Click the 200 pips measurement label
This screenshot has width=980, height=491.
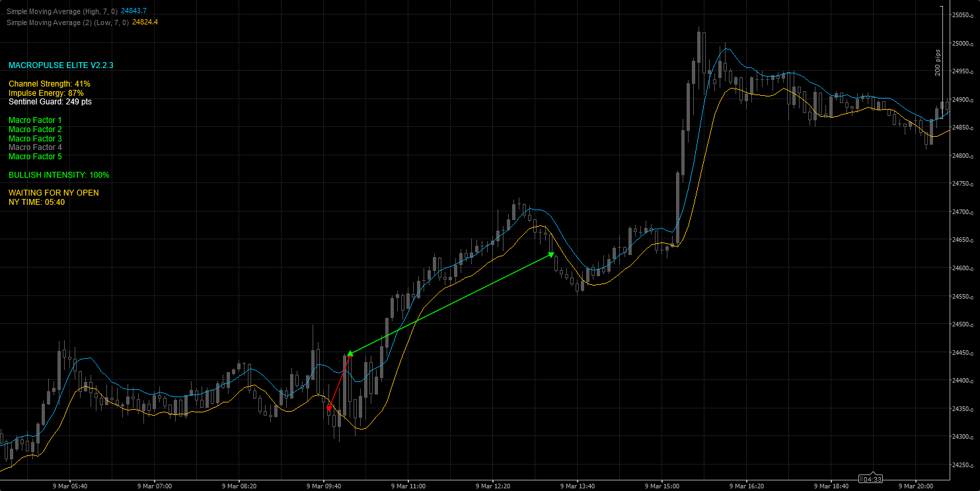(940, 63)
